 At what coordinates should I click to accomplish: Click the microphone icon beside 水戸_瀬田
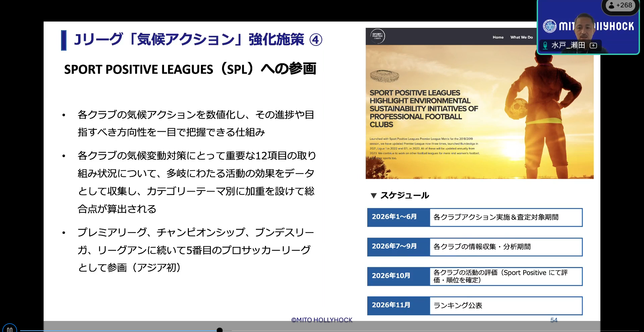point(545,45)
